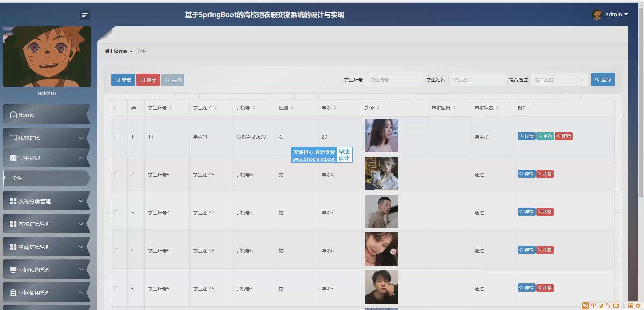This screenshot has width=644, height=310.
Task: Expand the 空间预约管理 chevron
Action: (81, 269)
